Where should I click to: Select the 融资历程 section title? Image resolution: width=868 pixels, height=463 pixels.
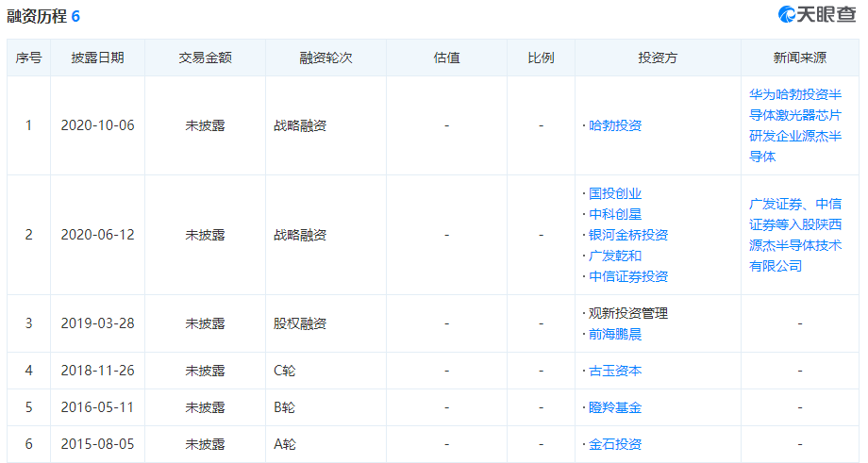pyautogui.click(x=36, y=17)
